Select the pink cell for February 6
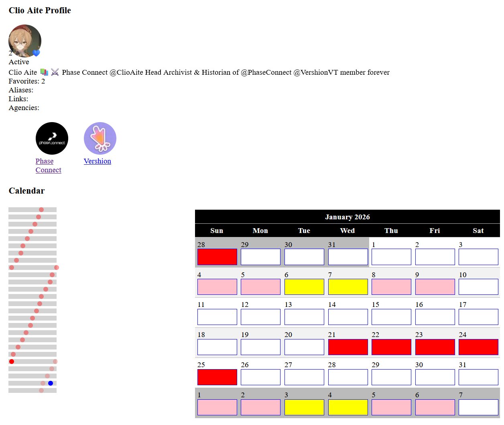The height and width of the screenshot is (425, 504). point(435,407)
